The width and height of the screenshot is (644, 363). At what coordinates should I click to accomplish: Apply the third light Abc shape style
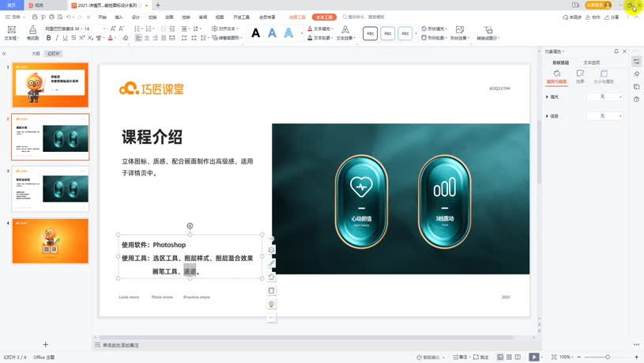point(405,33)
